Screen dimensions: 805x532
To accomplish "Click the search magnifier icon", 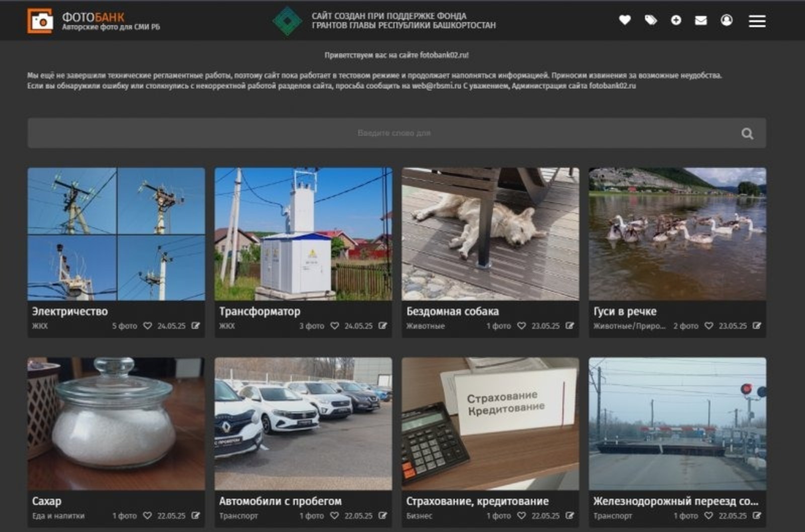I will coord(747,133).
